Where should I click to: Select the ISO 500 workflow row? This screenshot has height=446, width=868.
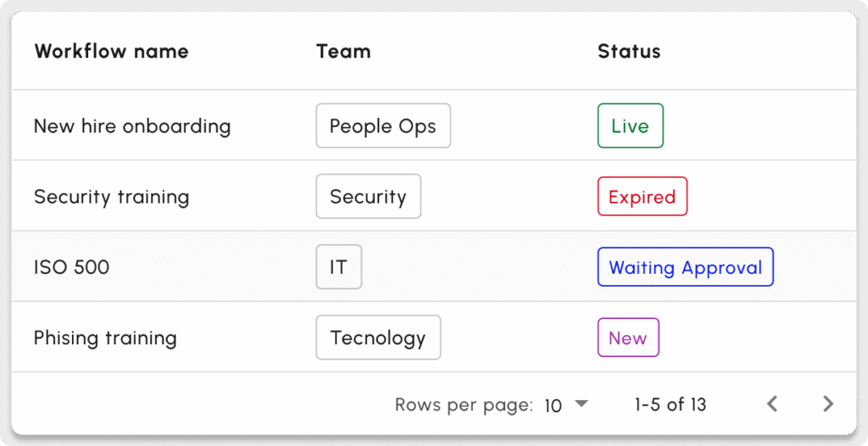pos(71,267)
